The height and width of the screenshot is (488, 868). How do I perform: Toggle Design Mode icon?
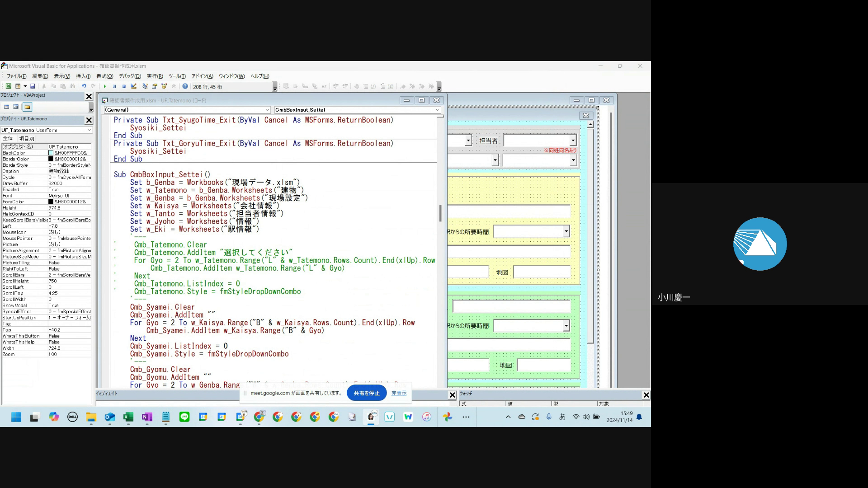pos(133,86)
